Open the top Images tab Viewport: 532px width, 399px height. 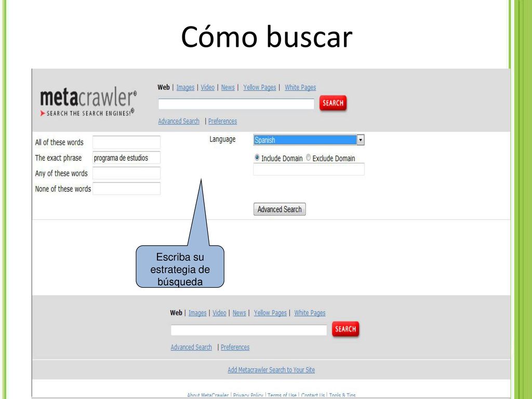(x=185, y=87)
